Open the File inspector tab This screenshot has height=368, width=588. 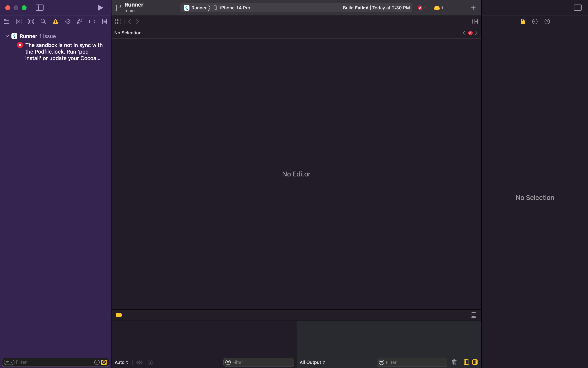click(x=523, y=22)
